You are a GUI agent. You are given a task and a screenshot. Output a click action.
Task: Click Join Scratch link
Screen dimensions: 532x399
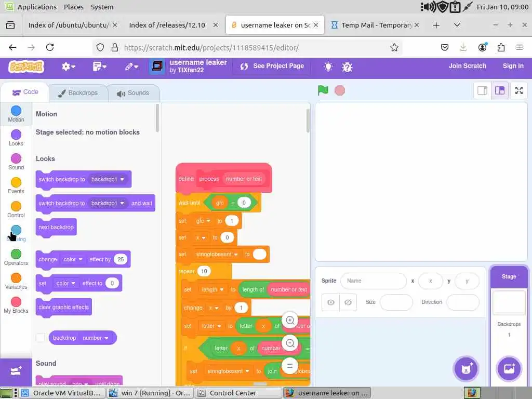[467, 66]
